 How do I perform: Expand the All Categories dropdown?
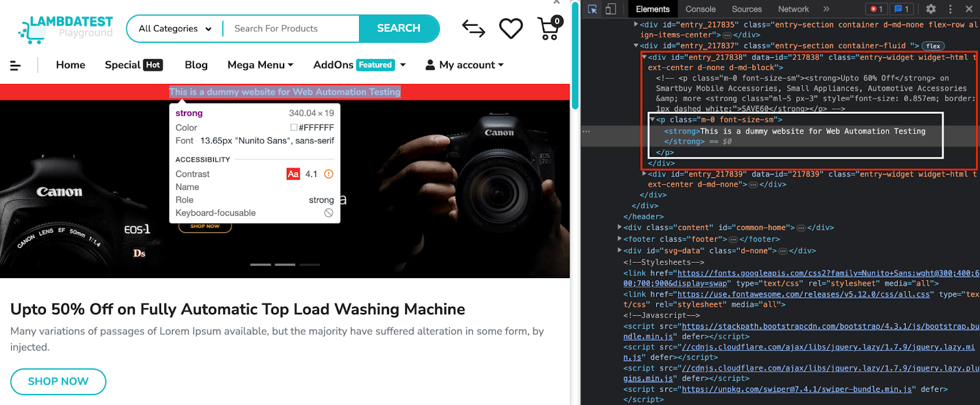(x=175, y=29)
